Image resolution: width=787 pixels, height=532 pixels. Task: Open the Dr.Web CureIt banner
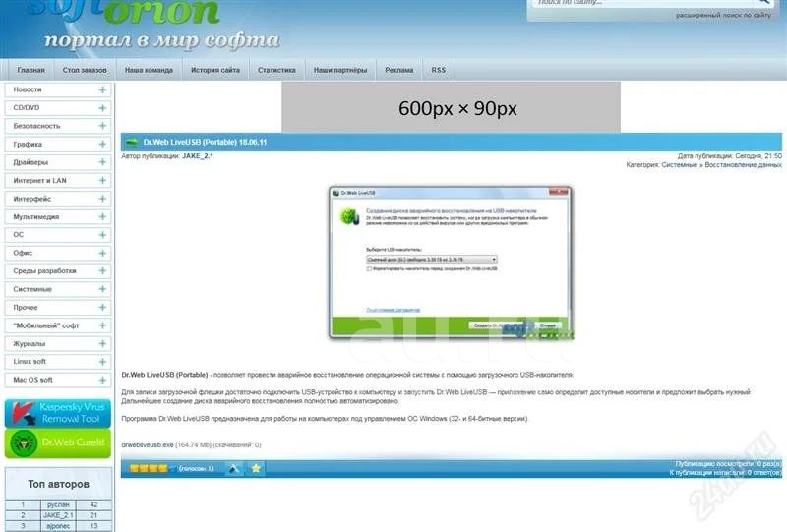[x=58, y=443]
